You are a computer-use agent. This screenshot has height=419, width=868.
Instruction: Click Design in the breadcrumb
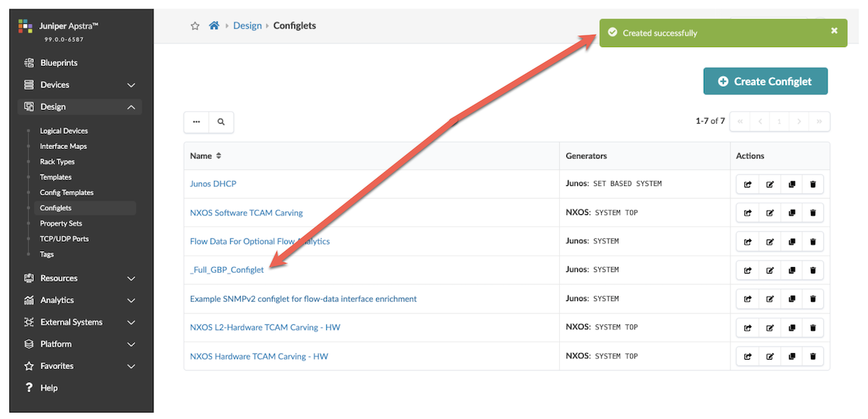(x=247, y=25)
